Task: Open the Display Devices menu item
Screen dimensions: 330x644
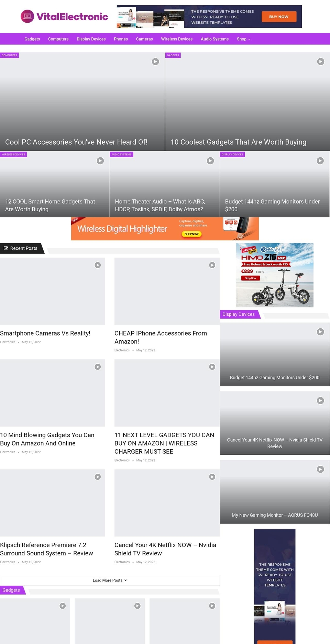Action: [x=91, y=39]
